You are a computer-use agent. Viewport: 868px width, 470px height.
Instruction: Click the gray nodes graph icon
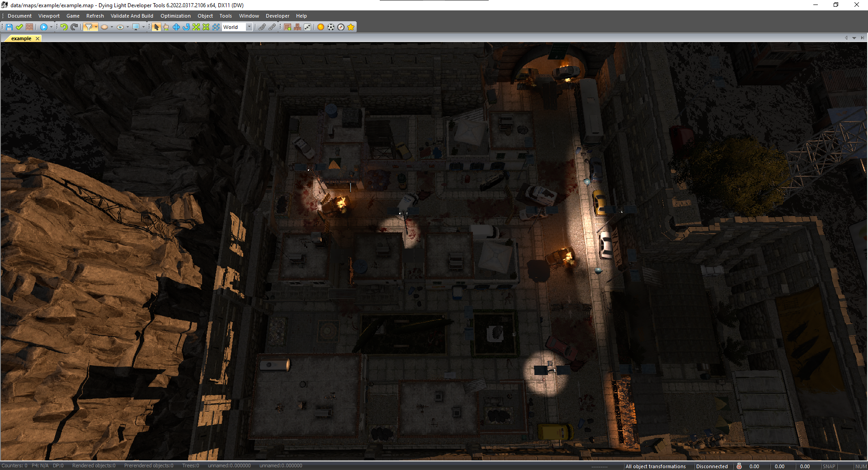tap(307, 27)
